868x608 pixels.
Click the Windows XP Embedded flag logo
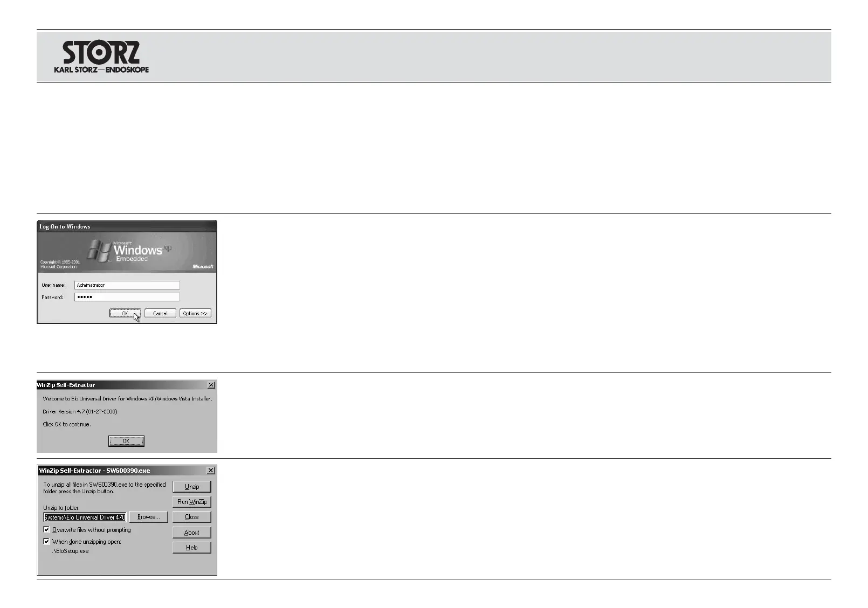click(x=100, y=251)
